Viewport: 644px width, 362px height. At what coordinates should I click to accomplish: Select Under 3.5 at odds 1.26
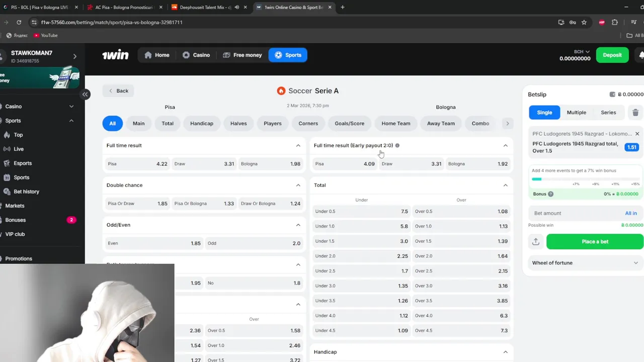(361, 301)
